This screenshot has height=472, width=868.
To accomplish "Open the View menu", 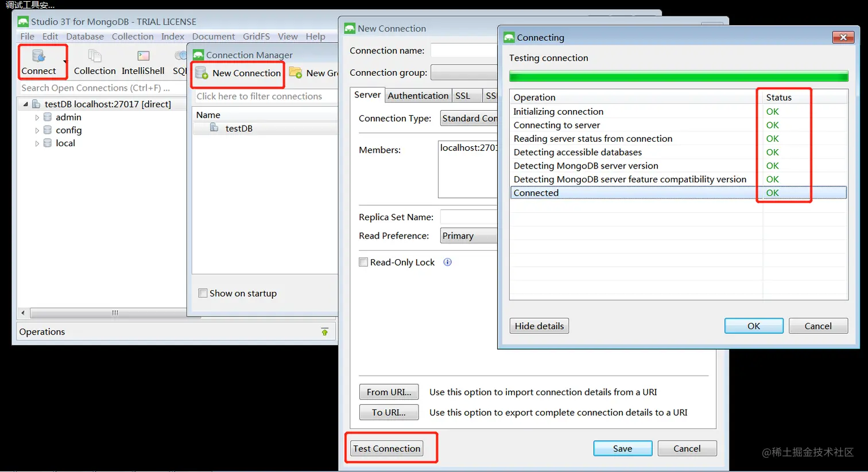I will (x=288, y=36).
